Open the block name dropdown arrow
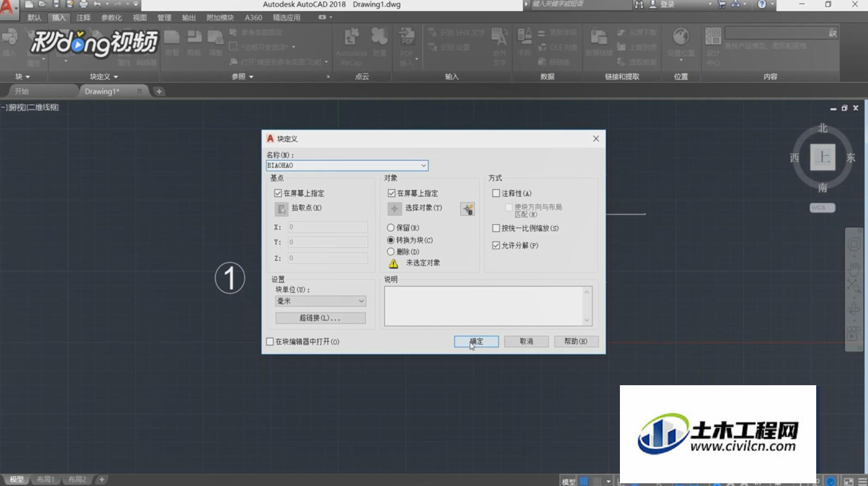Screen dimensions: 868x486 click(x=423, y=166)
